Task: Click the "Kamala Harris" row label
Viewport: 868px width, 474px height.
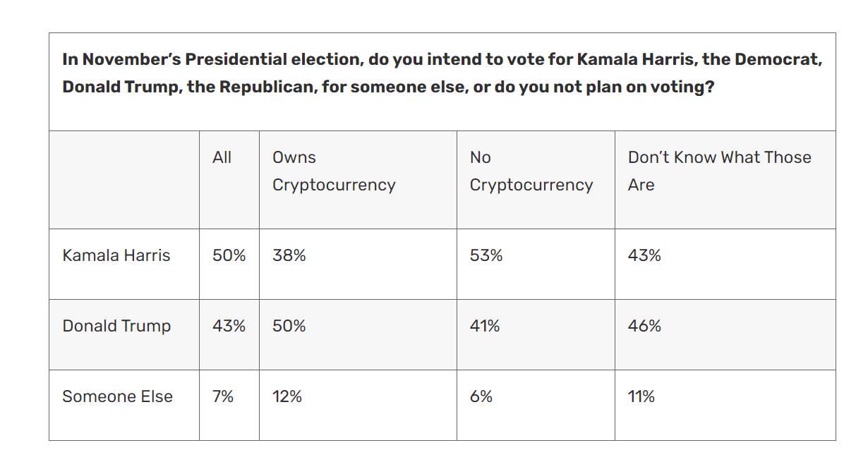Action: point(116,255)
